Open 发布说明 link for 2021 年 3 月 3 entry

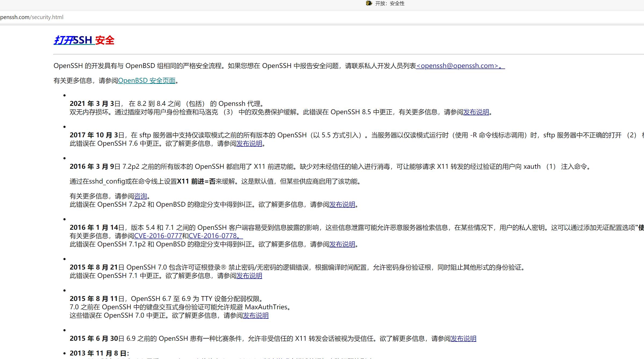tap(476, 112)
